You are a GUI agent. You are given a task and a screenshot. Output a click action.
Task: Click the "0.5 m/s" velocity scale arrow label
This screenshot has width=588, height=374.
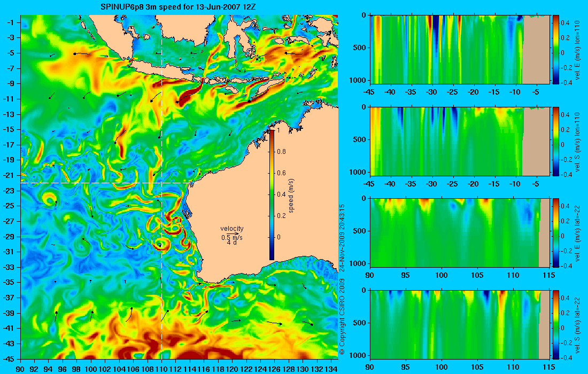[x=232, y=237]
